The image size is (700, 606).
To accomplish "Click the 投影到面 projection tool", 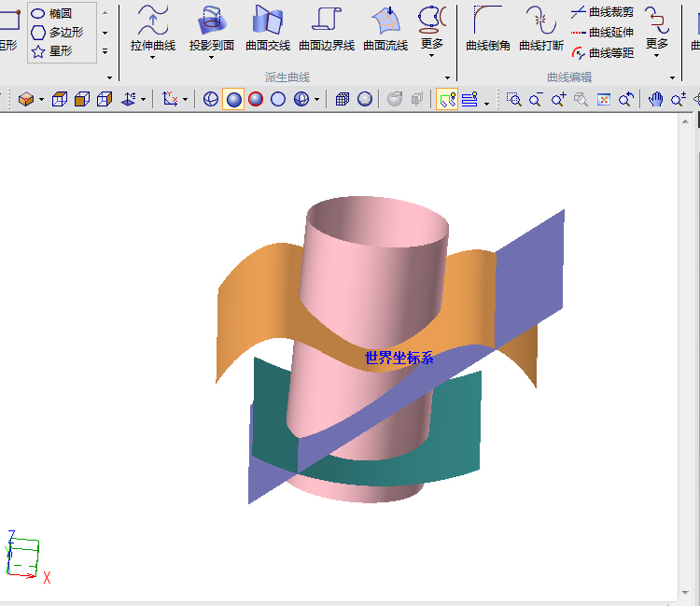I will point(212,27).
